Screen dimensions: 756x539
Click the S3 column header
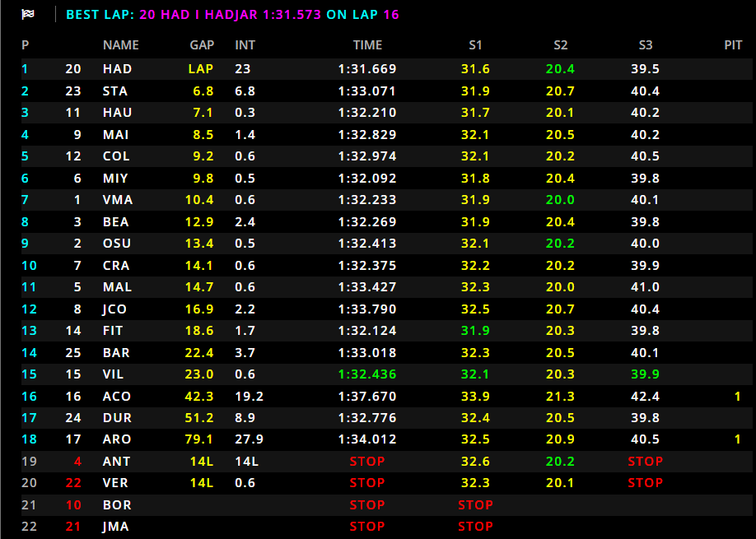click(646, 44)
